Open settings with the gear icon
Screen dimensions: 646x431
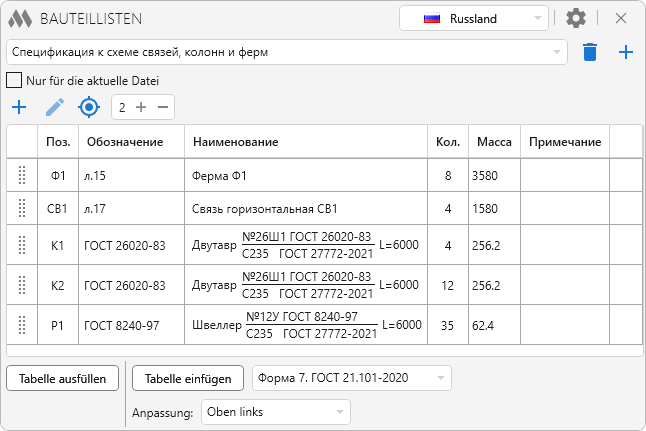[576, 19]
